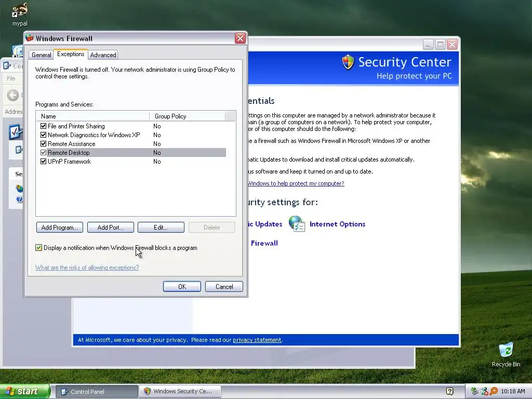Toggle the Remote Desktop checkbox
Viewport: 532px width, 399px height.
point(43,152)
